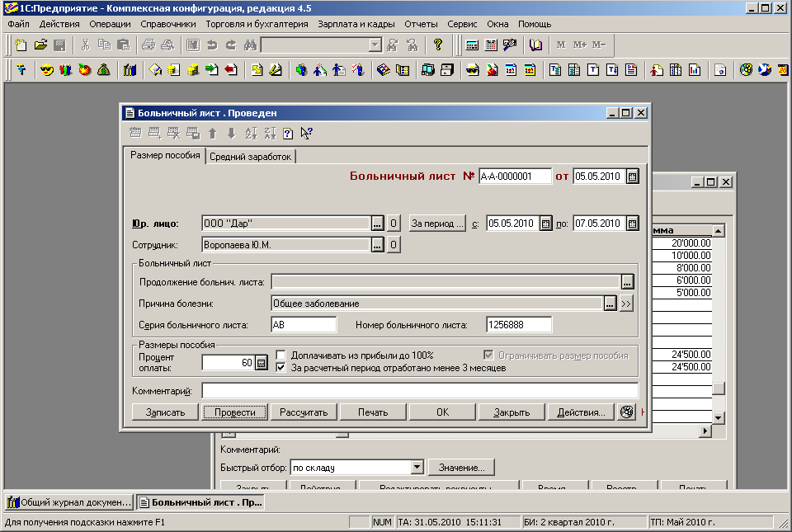792x532 pixels.
Task: Click the globe with dove toolbar icon
Action: [765, 69]
